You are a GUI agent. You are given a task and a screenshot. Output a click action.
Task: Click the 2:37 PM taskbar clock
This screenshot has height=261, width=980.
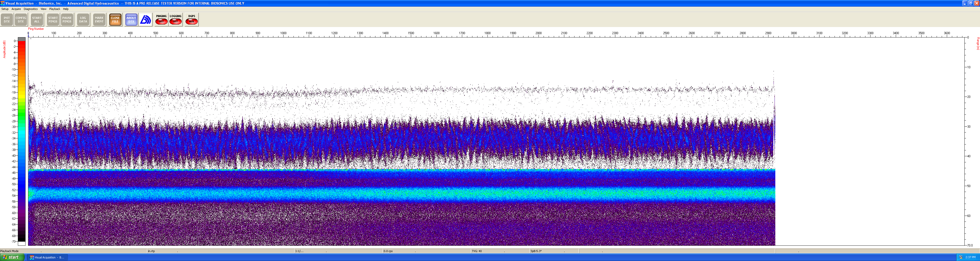(971, 257)
